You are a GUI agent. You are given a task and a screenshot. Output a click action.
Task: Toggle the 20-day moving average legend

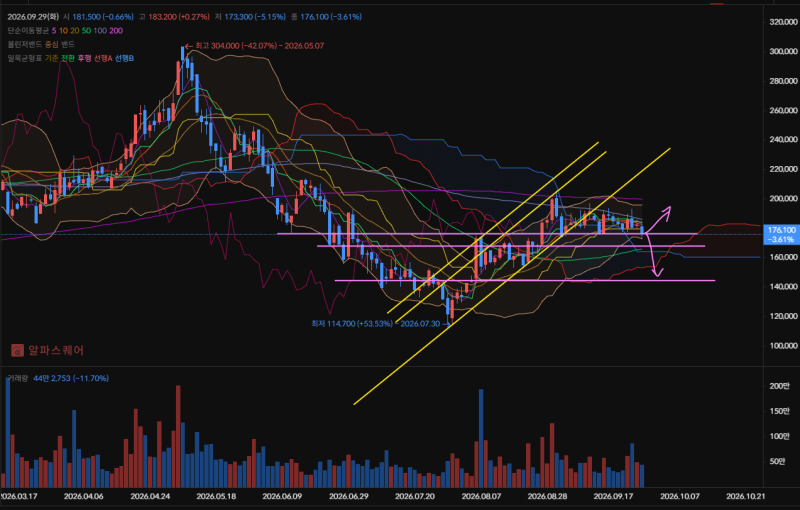coord(74,31)
